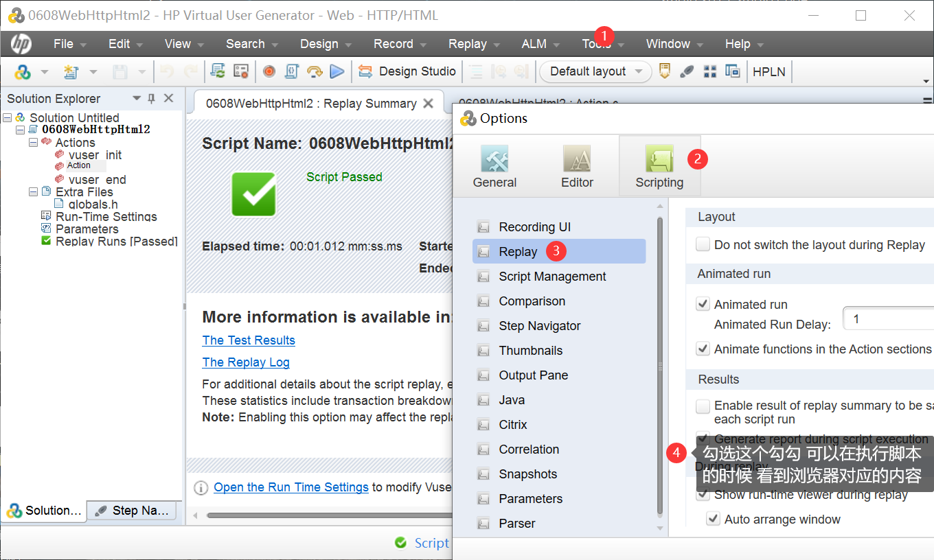Viewport: 934px width, 560px height.
Task: Click the Thumbnail Explorer grid icon
Action: 710,71
